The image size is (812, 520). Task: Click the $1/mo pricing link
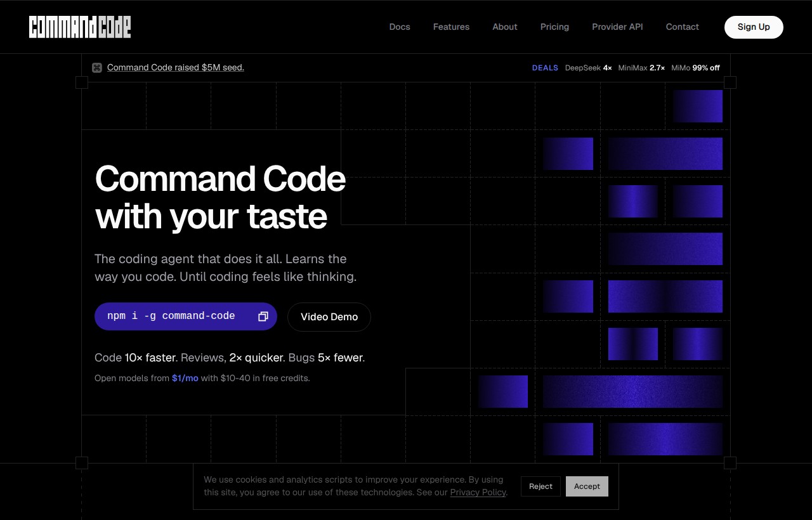pos(185,378)
